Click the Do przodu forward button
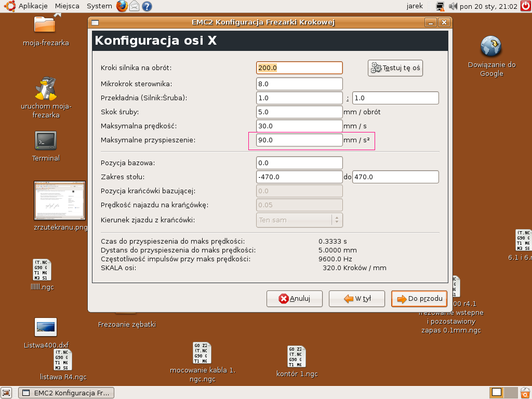532x399 pixels. [419, 299]
